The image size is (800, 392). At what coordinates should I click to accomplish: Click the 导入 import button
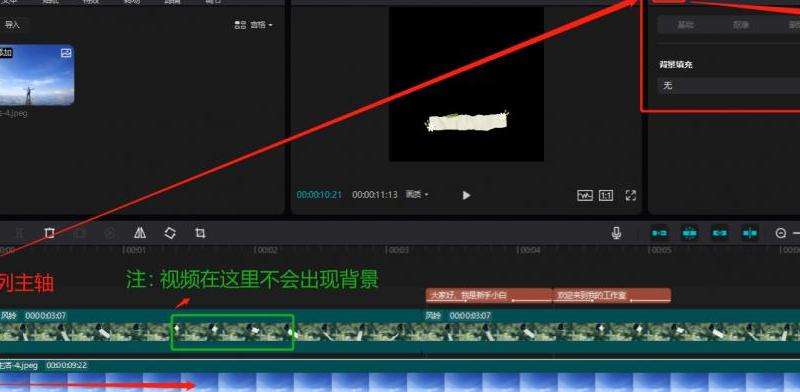[x=12, y=24]
